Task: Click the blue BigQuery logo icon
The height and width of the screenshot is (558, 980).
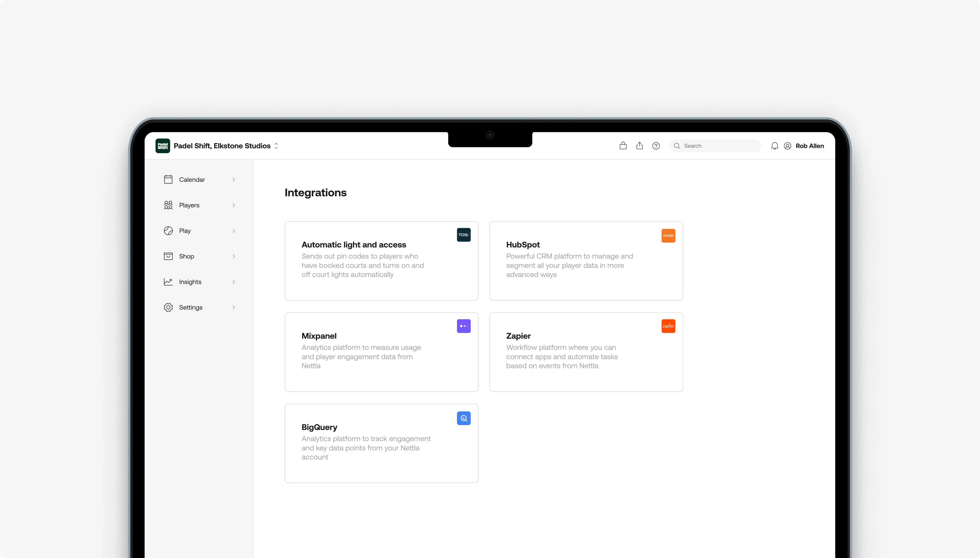Action: [463, 418]
